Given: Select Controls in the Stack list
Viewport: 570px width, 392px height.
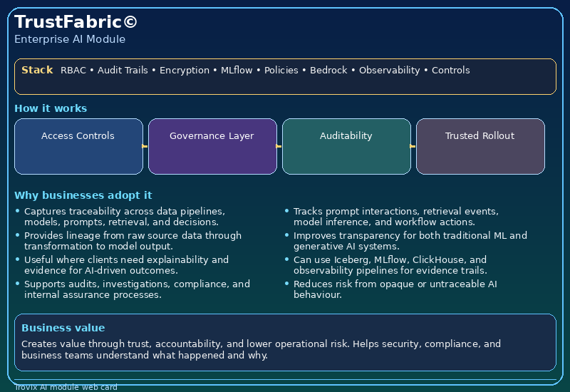Looking at the screenshot, I should point(450,70).
